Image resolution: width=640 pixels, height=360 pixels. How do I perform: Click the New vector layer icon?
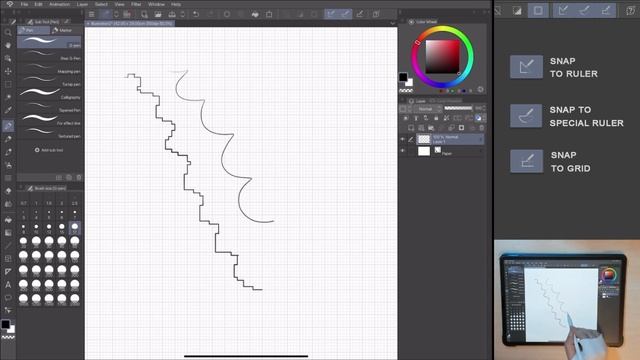421,128
